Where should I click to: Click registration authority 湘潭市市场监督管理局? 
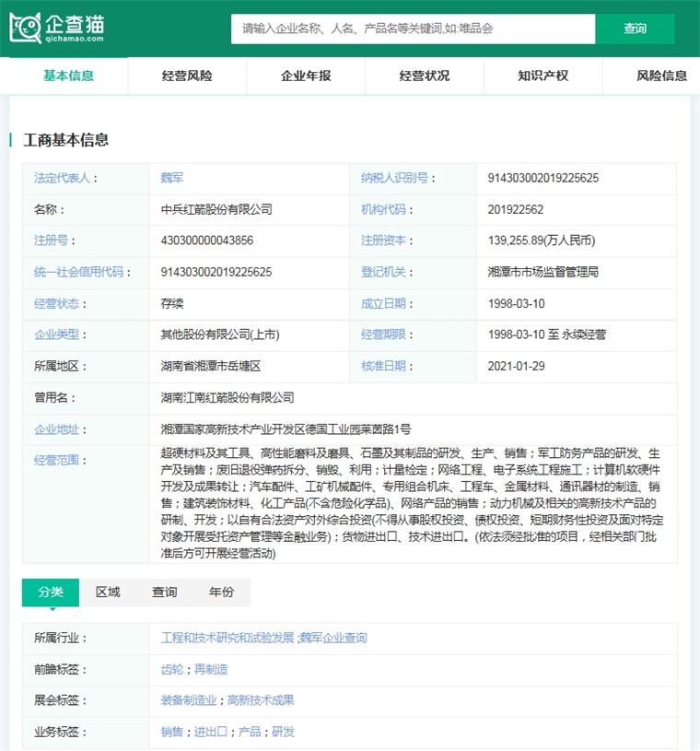tap(542, 272)
